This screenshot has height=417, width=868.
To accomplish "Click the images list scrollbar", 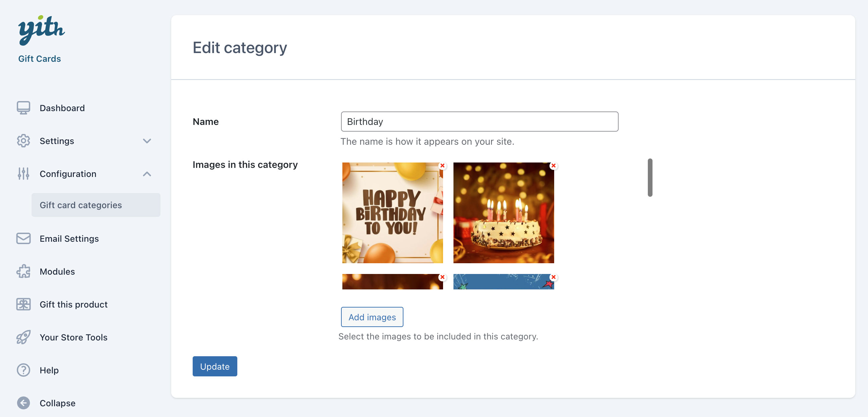I will click(x=649, y=178).
